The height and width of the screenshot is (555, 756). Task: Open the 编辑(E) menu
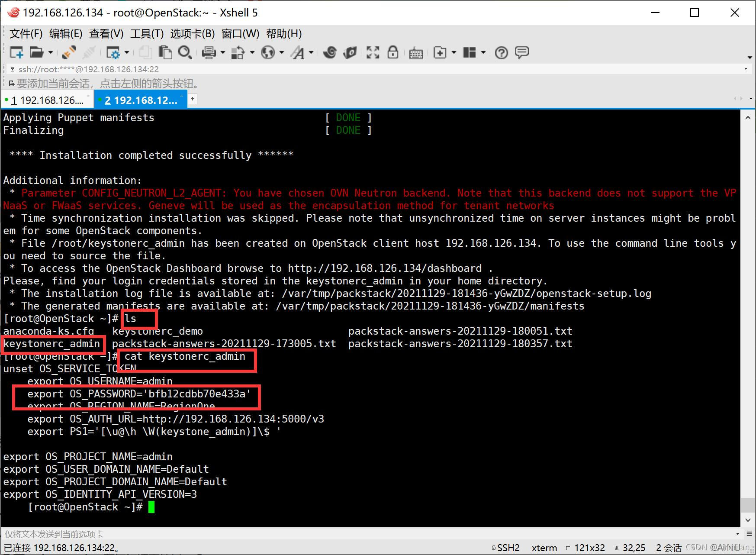coord(66,34)
